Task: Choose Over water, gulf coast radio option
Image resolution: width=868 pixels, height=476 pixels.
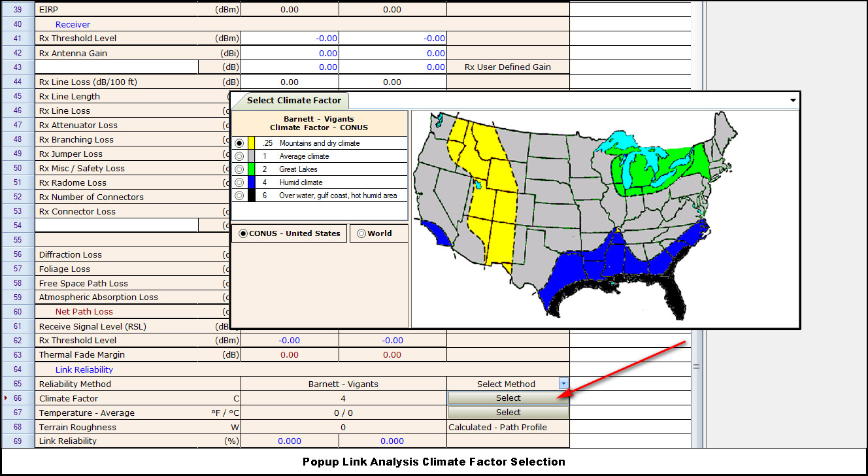Action: click(x=239, y=195)
